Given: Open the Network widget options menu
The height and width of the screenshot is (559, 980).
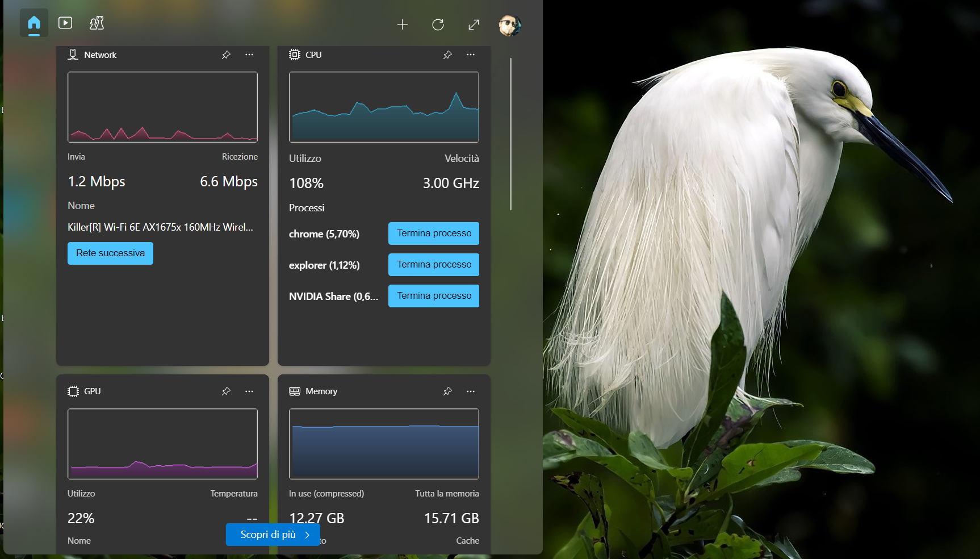Looking at the screenshot, I should (249, 55).
